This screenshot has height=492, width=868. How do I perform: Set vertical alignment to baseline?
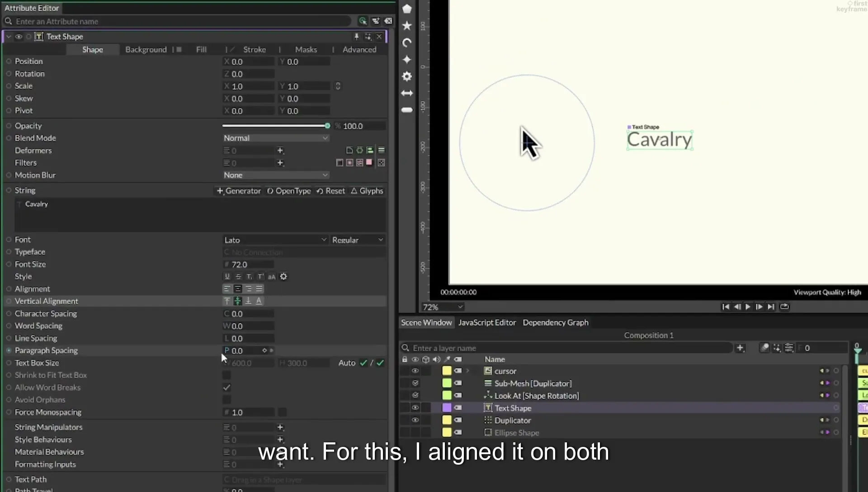[x=259, y=301]
